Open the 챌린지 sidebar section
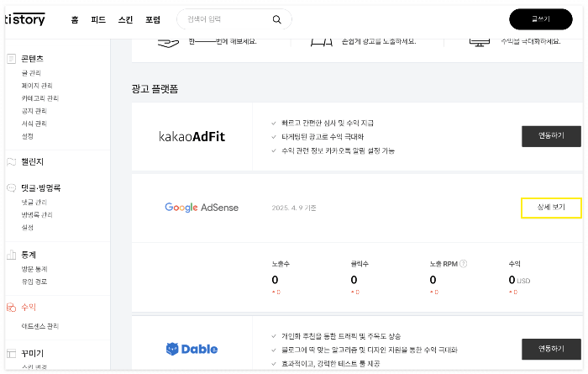 (32, 161)
